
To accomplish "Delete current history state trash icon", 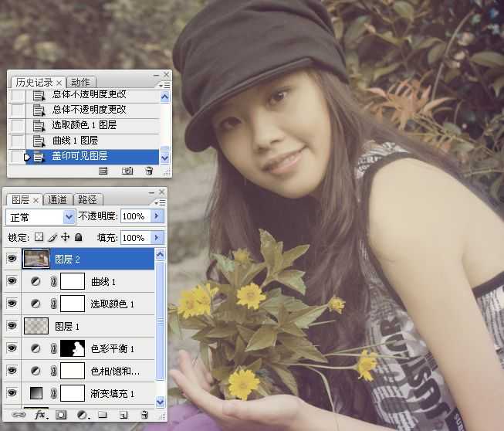I will click(149, 171).
